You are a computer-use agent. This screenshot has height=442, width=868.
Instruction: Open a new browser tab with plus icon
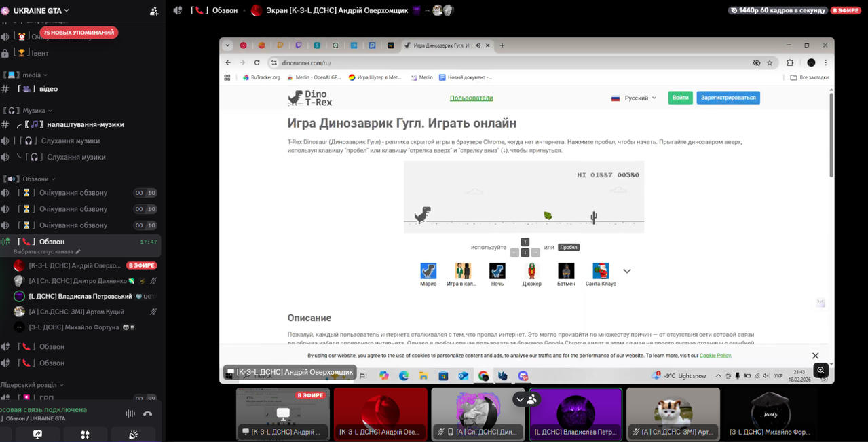tap(502, 45)
